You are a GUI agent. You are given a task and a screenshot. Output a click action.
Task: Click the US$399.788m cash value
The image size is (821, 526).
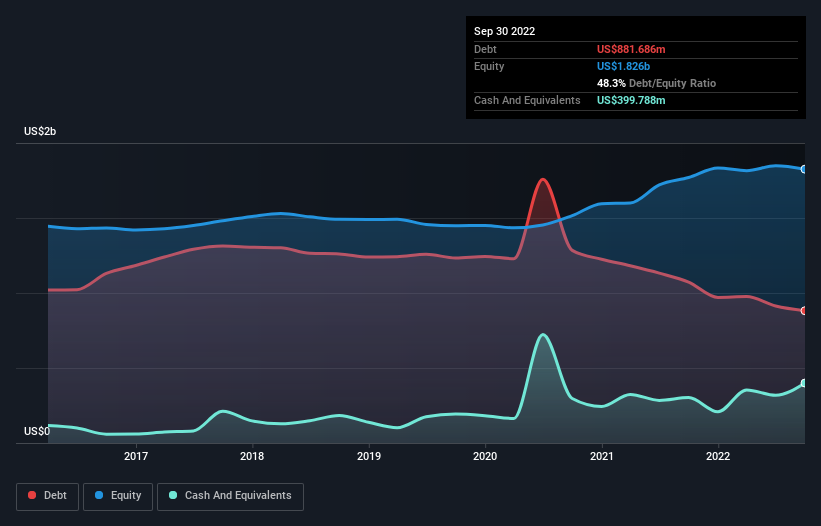[x=631, y=100]
